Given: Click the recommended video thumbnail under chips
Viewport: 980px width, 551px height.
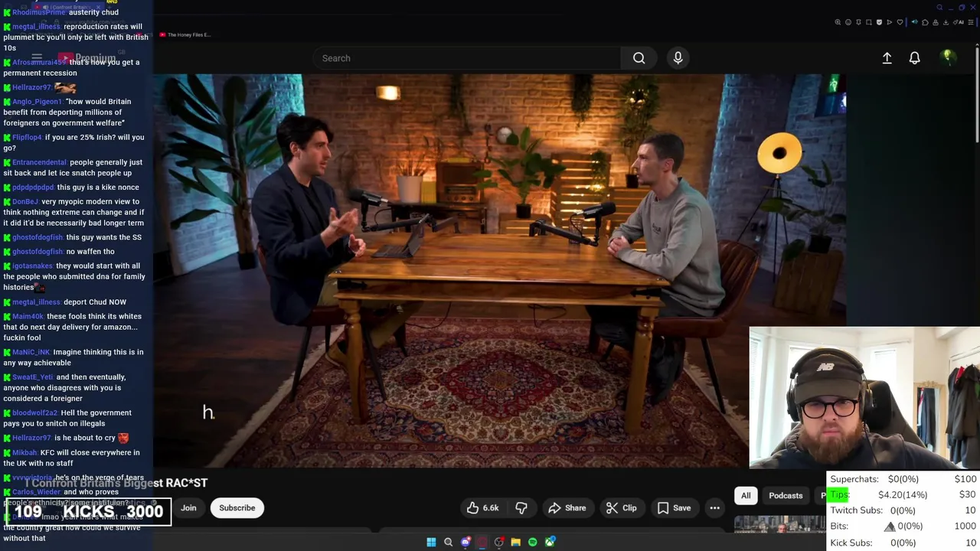Looking at the screenshot, I should 779,524.
